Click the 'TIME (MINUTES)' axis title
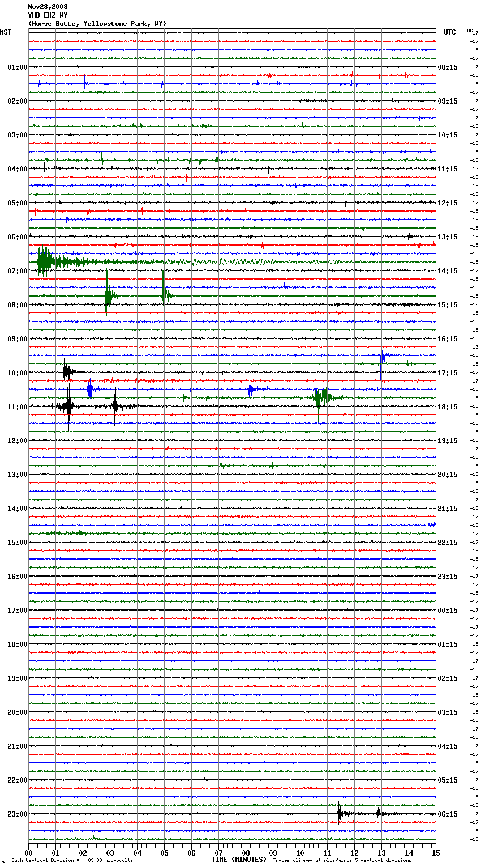481x868 pixels. click(239, 860)
